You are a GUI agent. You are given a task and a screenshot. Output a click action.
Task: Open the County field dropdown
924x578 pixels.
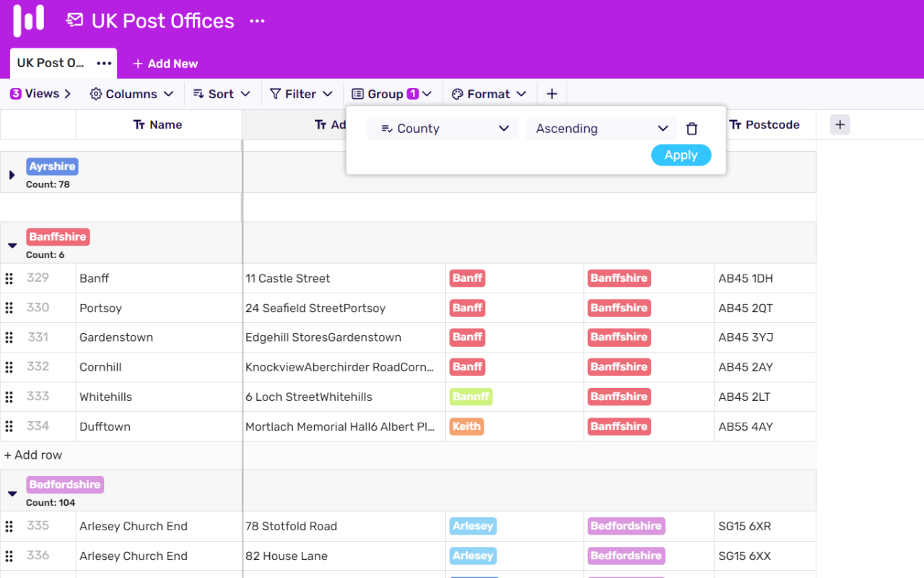[x=443, y=128]
